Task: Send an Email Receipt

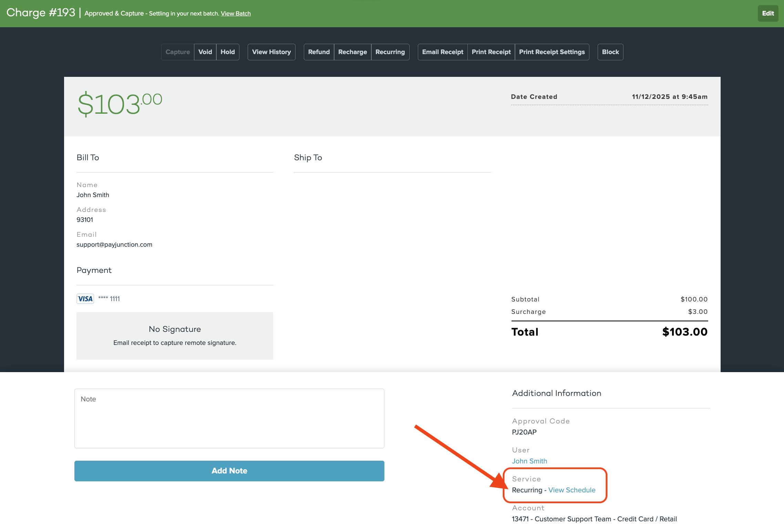Action: point(443,52)
